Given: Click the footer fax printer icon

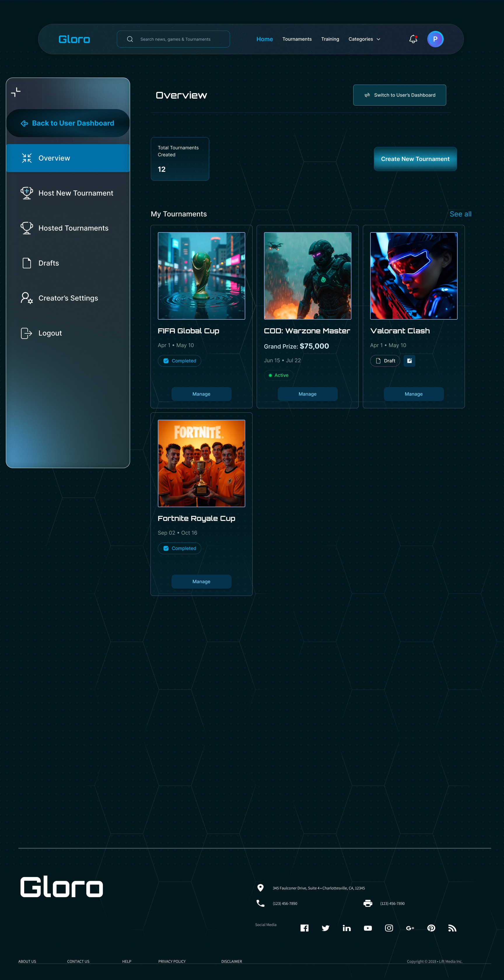Looking at the screenshot, I should click(368, 903).
